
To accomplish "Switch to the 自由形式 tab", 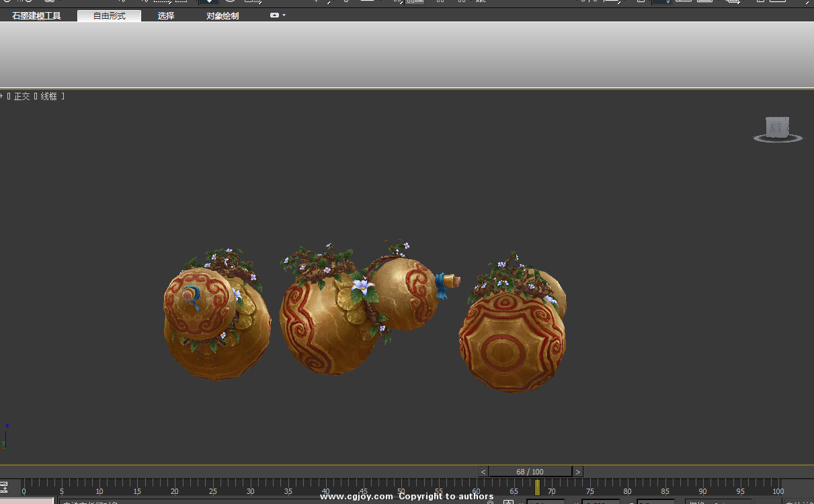I will (x=109, y=15).
